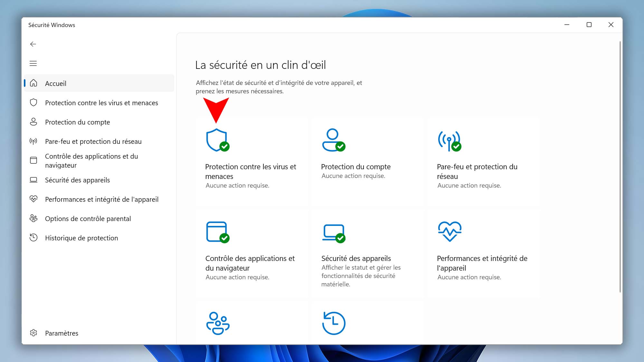The width and height of the screenshot is (644, 362).
Task: Click the heart icon beside Performances et intégrité
Action: point(33,199)
